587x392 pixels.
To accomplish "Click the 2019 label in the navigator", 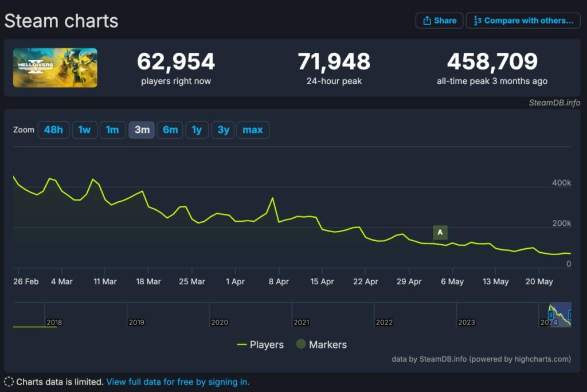I will pos(136,322).
